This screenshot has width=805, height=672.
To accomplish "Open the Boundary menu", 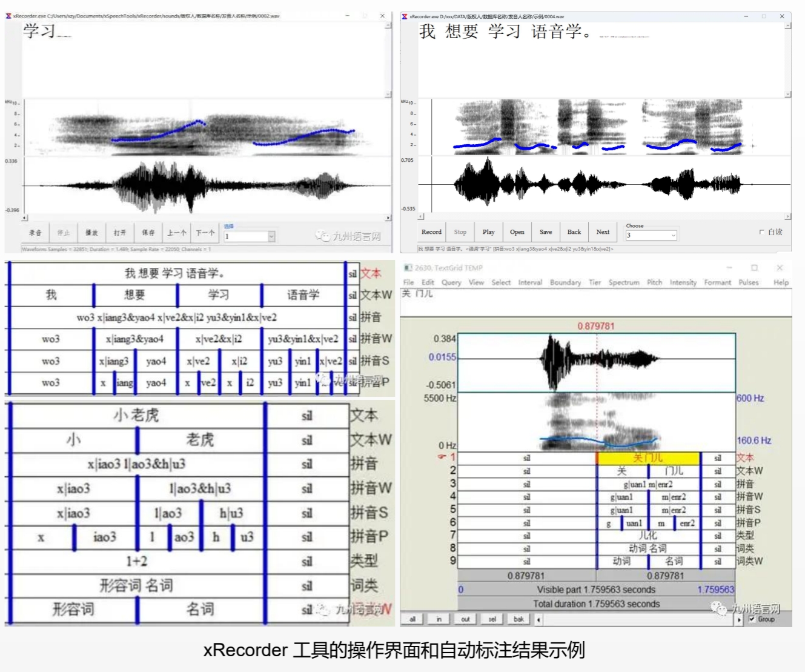I will (565, 282).
